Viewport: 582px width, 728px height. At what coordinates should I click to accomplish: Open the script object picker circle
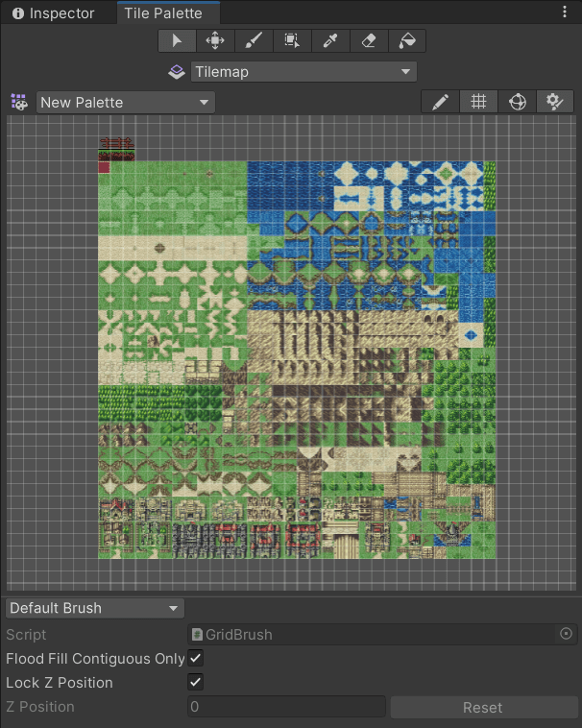point(566,634)
